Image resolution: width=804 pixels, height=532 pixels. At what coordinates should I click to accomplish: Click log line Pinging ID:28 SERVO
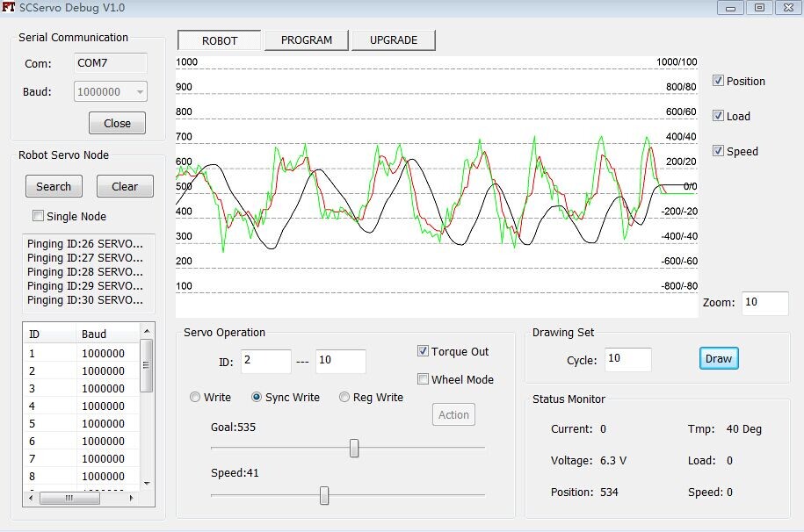[x=85, y=271]
